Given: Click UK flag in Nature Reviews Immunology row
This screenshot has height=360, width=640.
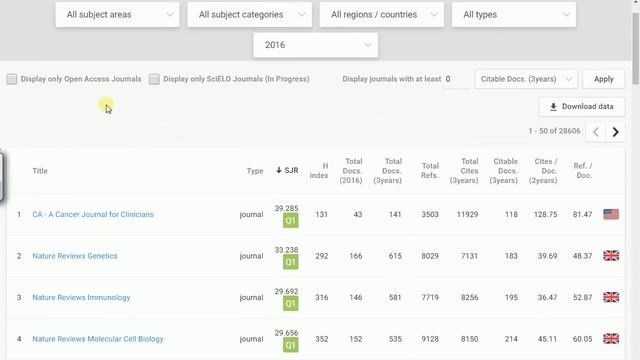Looking at the screenshot, I should (x=611, y=298).
